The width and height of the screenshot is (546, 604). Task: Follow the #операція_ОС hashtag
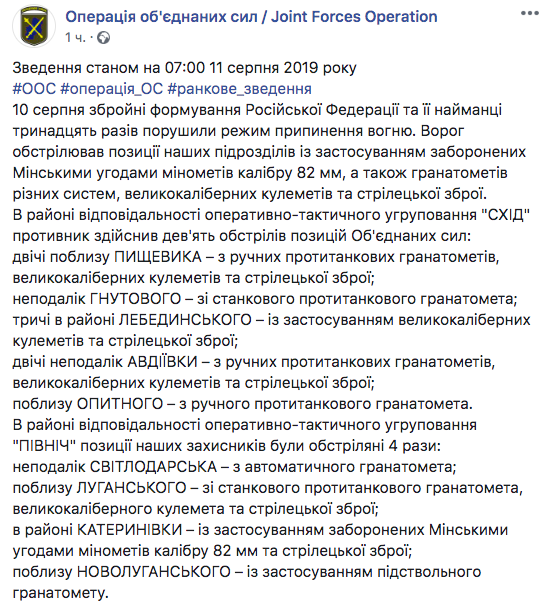tap(112, 89)
